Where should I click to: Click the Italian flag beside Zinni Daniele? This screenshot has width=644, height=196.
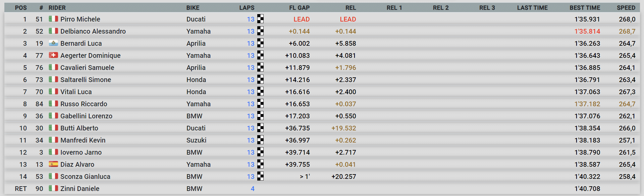click(x=53, y=188)
